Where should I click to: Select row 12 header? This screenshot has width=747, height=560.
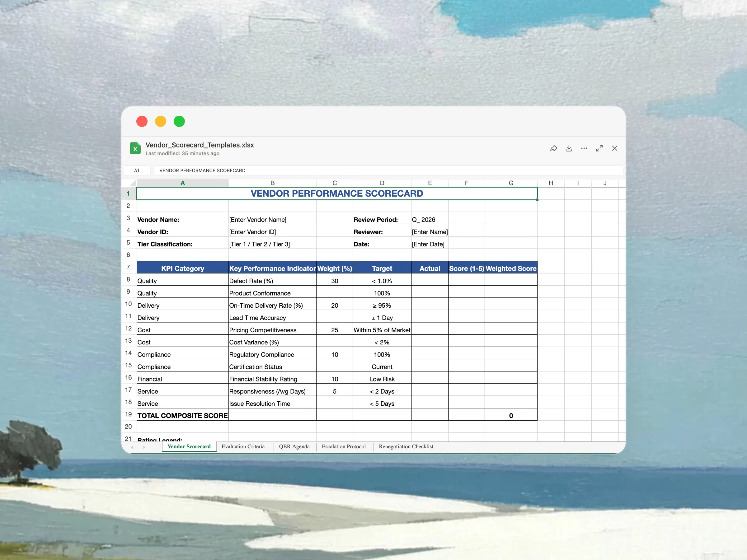click(128, 329)
